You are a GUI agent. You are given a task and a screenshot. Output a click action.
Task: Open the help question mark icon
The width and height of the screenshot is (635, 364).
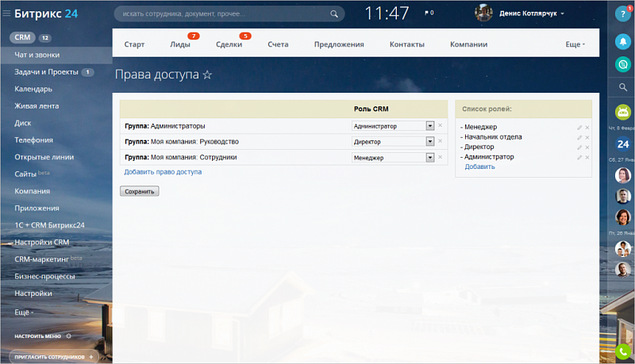622,13
